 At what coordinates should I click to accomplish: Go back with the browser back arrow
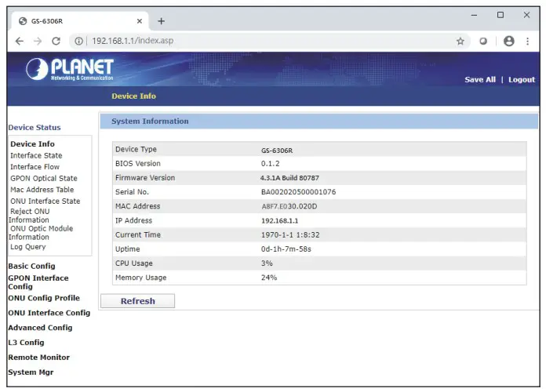(x=20, y=41)
